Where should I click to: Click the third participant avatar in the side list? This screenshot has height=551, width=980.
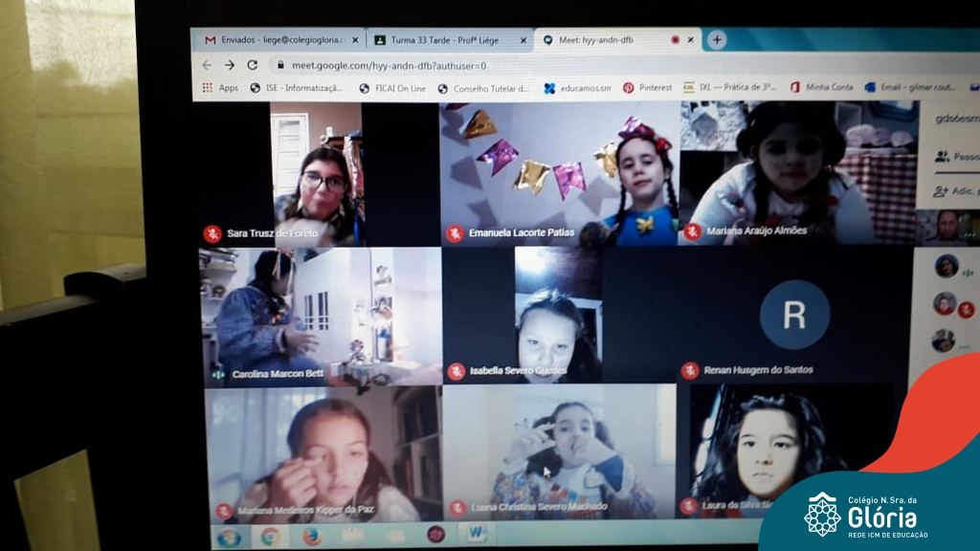click(943, 341)
